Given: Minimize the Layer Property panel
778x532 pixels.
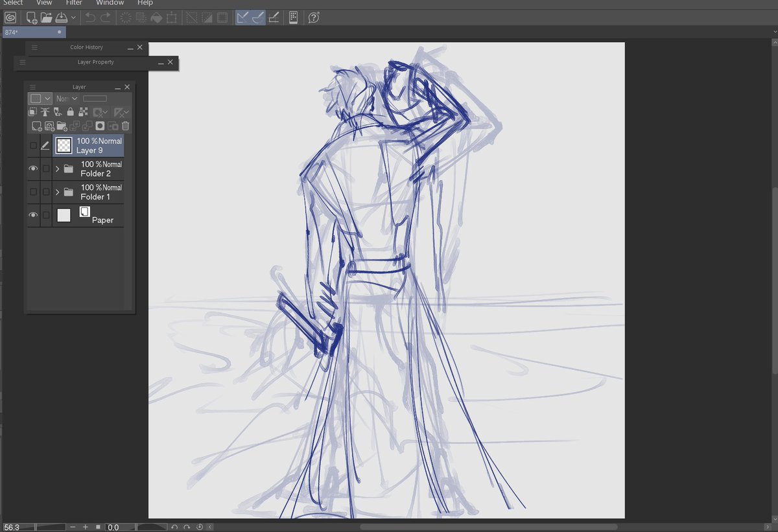Looking at the screenshot, I should [x=161, y=63].
